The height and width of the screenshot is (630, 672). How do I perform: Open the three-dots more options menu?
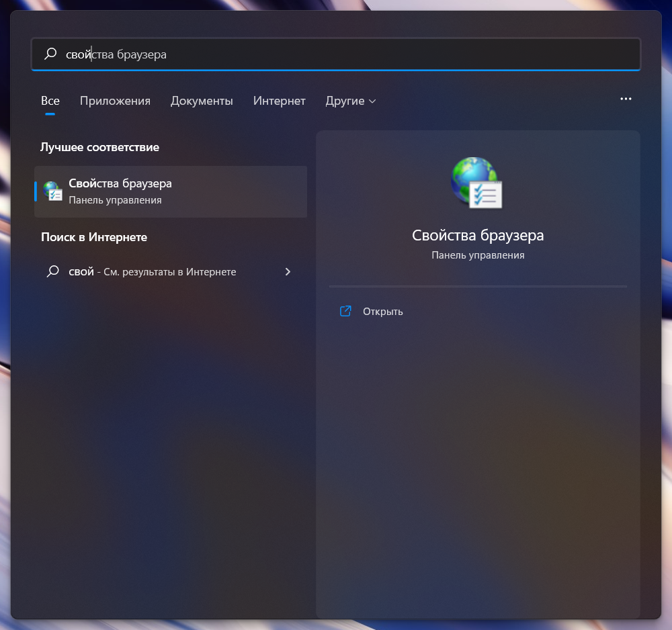[x=626, y=99]
